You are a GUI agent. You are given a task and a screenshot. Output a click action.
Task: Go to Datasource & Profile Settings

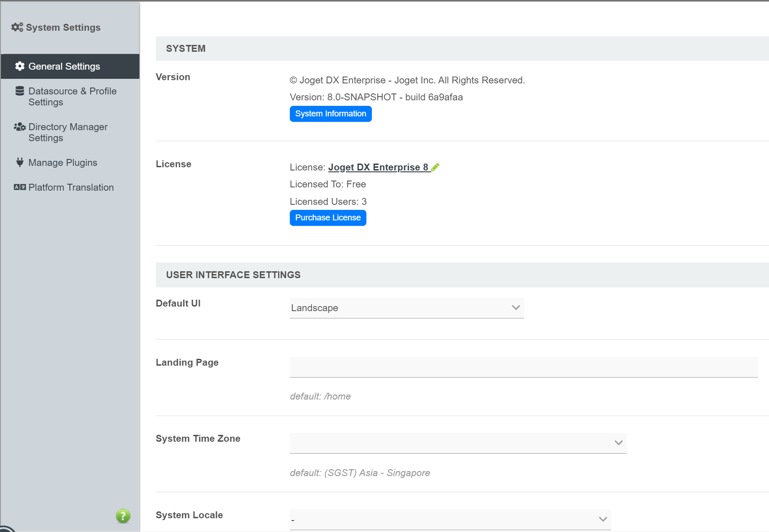(72, 97)
